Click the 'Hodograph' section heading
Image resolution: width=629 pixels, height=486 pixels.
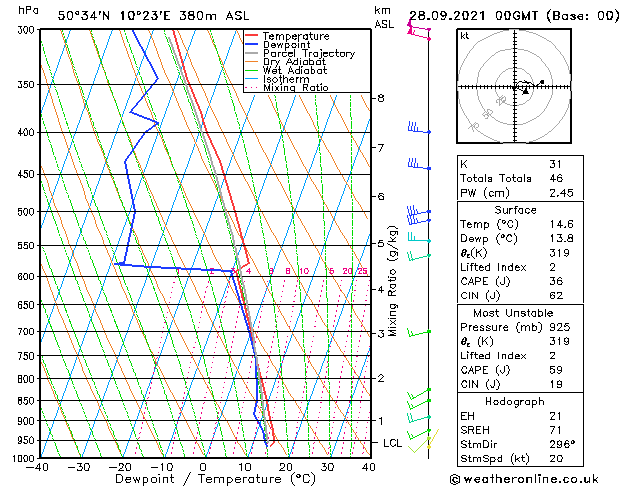515,401
